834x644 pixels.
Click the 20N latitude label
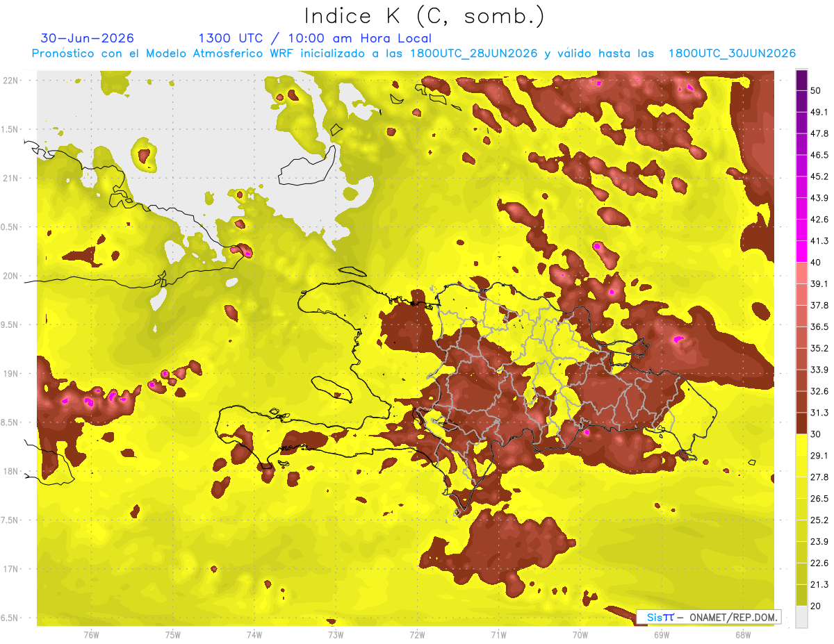pos(11,276)
